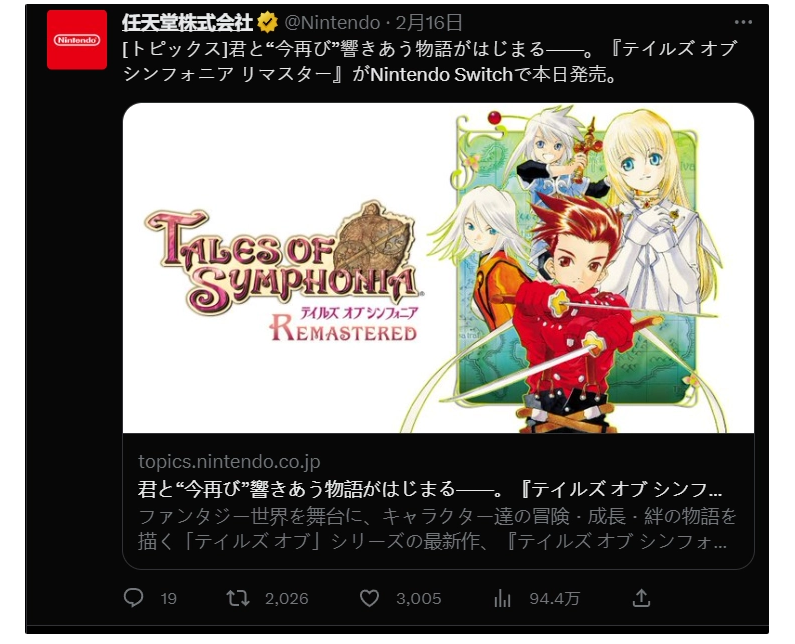795x644 pixels.
Task: Click the 2,026 retweet count
Action: (x=286, y=599)
